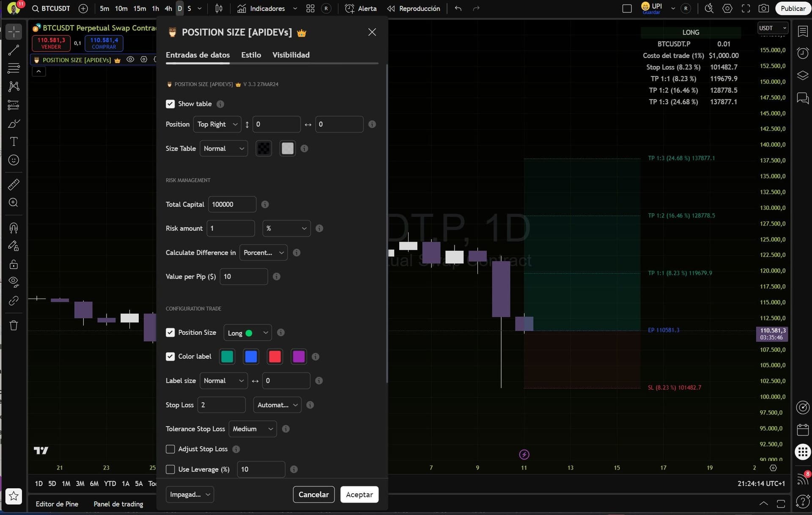Select the text tool

pos(14,142)
